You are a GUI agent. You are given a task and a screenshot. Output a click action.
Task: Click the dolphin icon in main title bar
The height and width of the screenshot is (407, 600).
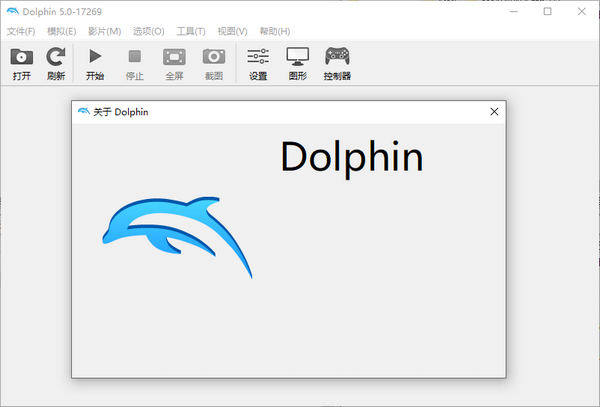13,11
